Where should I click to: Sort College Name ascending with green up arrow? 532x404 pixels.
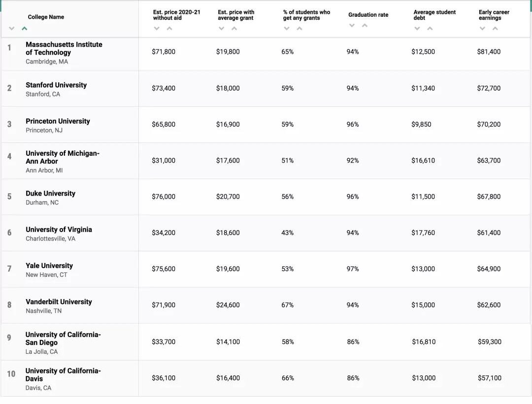24,29
